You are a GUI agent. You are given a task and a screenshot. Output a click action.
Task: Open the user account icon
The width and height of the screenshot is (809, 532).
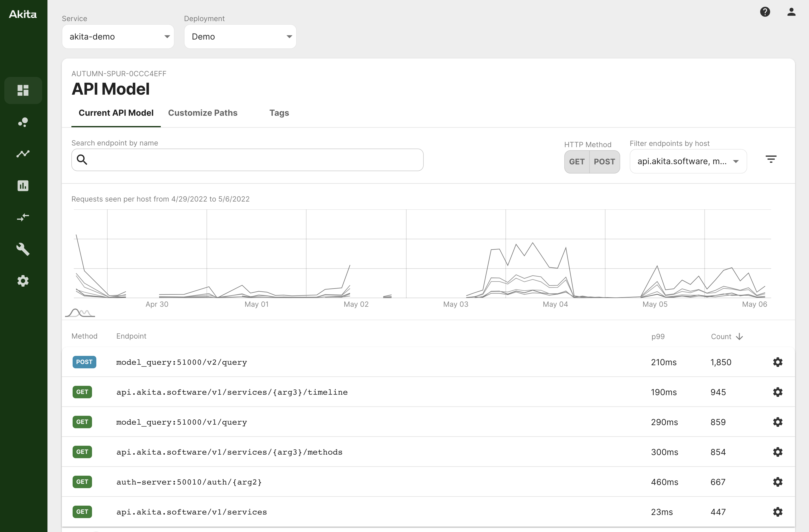pos(791,12)
